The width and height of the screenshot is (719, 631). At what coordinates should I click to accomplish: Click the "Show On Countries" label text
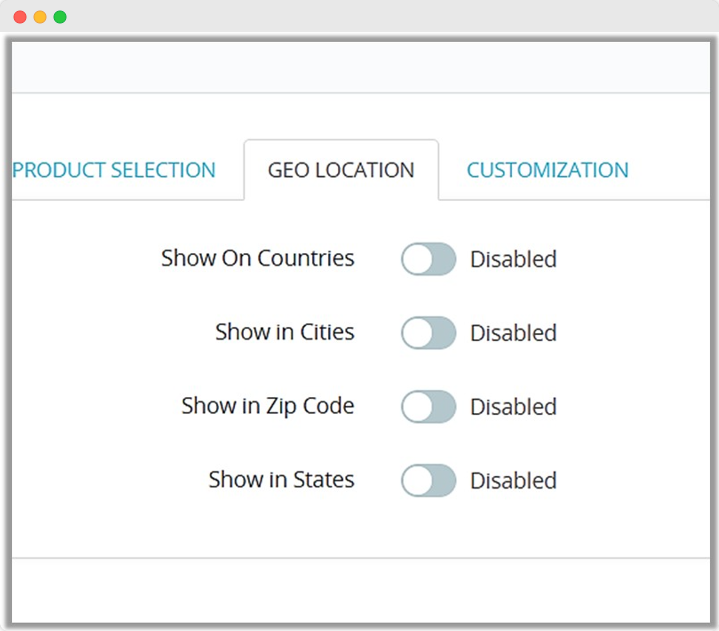(x=257, y=258)
